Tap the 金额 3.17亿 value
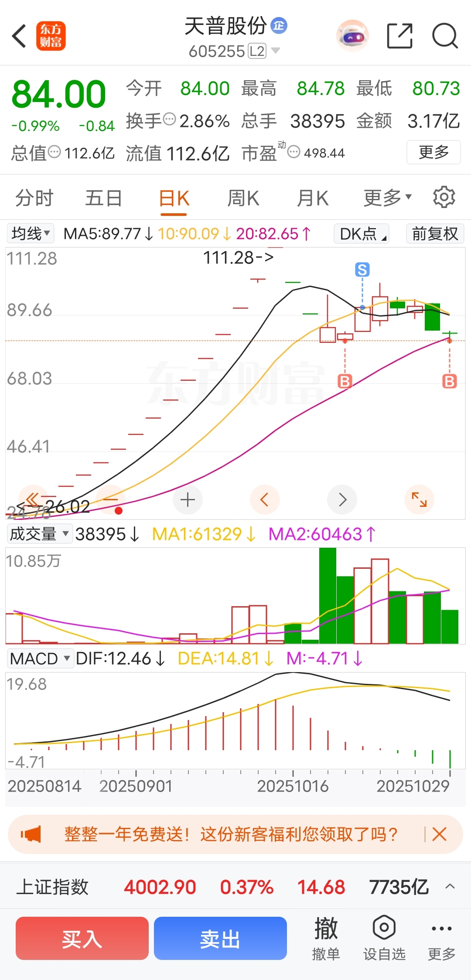Viewport: 471px width, 980px height. pos(433,121)
